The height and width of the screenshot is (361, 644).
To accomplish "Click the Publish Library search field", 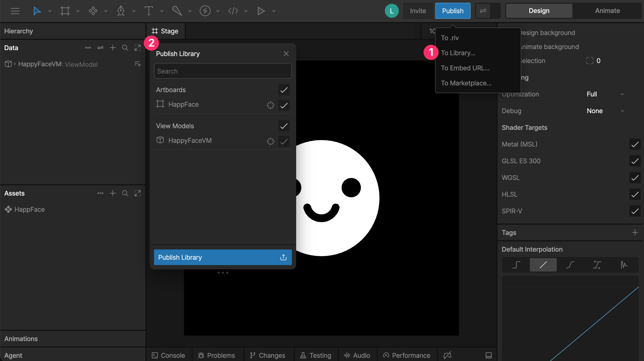I will pos(223,71).
